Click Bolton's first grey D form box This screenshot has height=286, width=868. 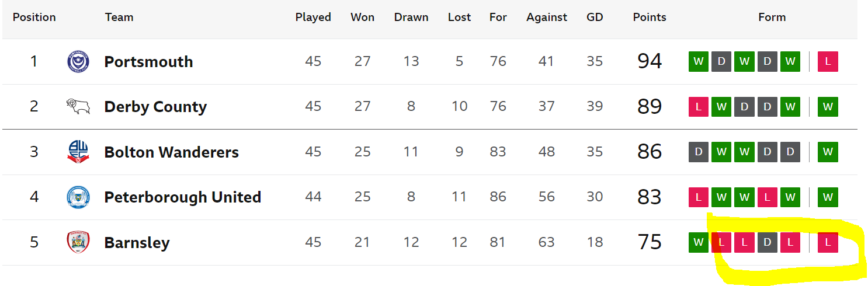[x=699, y=152]
